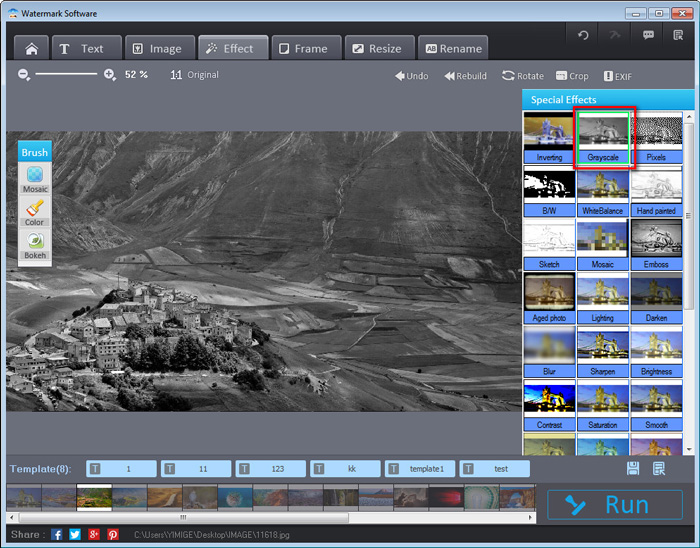The image size is (700, 548).
Task: Apply the Sharpen effect
Action: pos(603,352)
